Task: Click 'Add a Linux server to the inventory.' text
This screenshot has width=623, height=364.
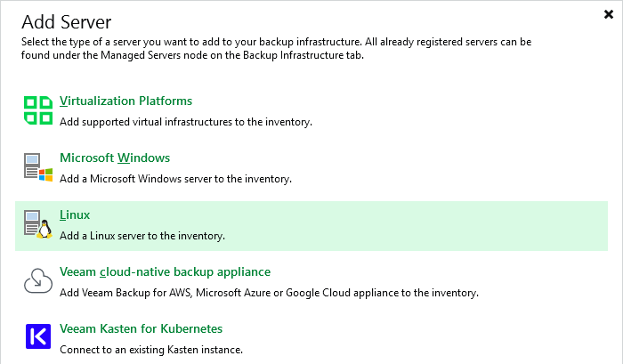Action: coord(142,236)
